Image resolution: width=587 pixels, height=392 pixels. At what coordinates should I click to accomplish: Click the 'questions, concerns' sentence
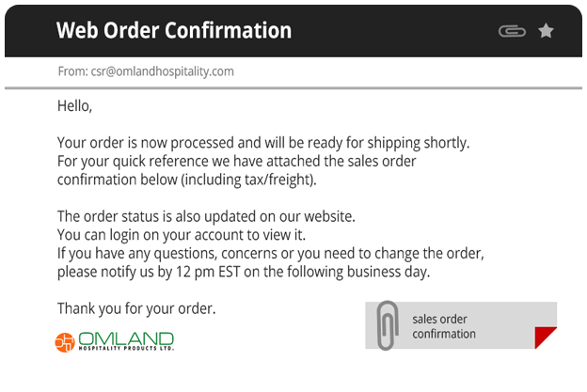[x=271, y=253]
